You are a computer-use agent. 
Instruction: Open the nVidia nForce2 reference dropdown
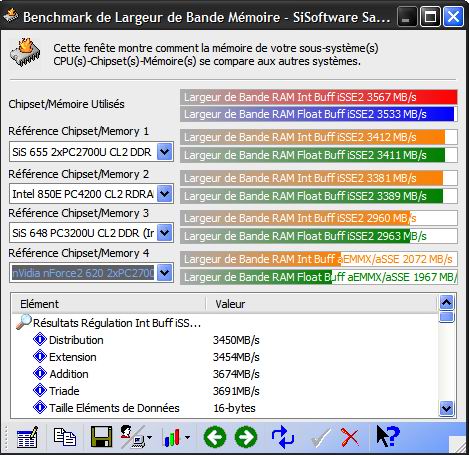[165, 273]
